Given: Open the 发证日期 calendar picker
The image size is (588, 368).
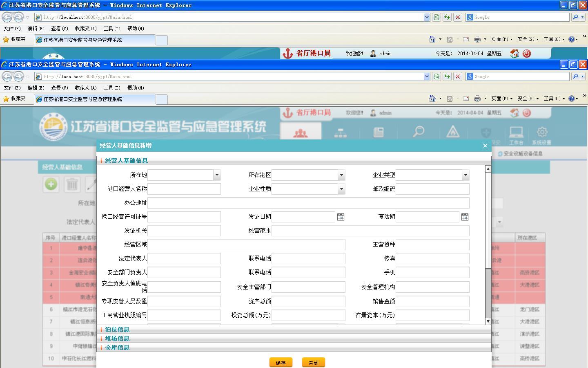Looking at the screenshot, I should click(x=341, y=217).
